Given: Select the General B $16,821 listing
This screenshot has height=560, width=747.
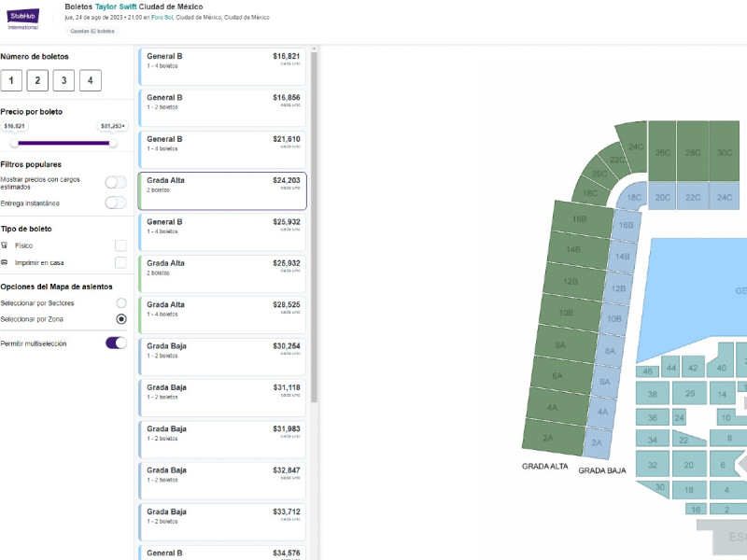Looking at the screenshot, I should coord(222,66).
